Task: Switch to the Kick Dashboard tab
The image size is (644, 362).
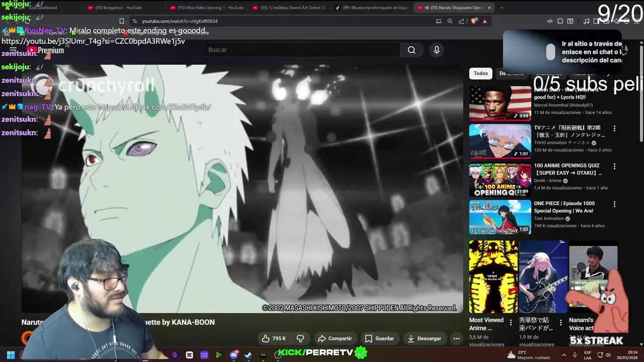Action: coord(42,8)
